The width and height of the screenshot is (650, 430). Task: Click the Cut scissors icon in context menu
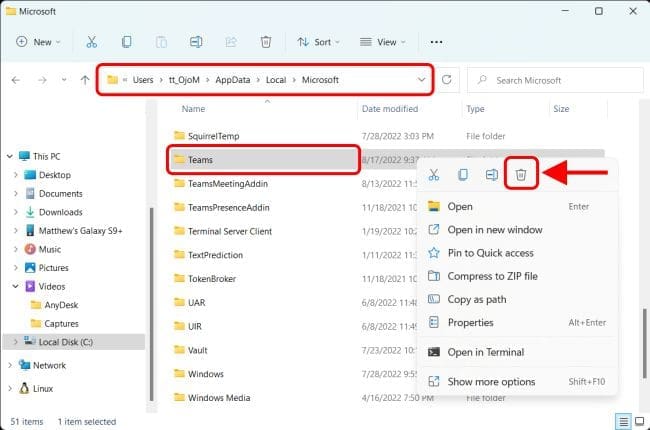tap(434, 175)
